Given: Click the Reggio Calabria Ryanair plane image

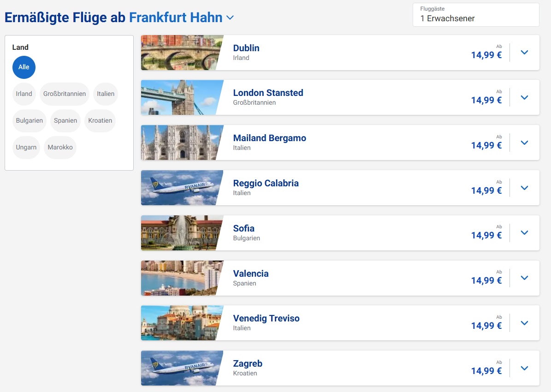Looking at the screenshot, I should click(x=180, y=188).
